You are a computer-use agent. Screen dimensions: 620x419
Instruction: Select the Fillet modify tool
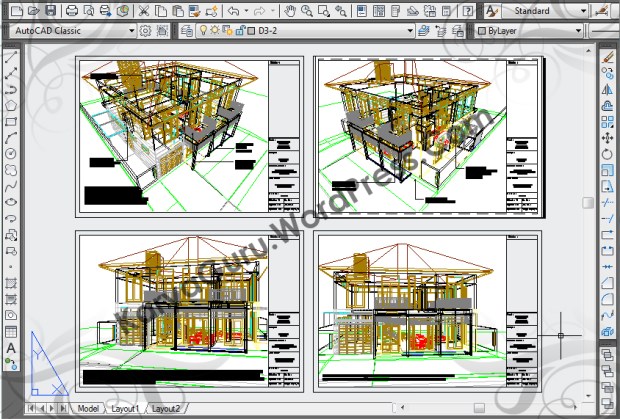tap(607, 299)
